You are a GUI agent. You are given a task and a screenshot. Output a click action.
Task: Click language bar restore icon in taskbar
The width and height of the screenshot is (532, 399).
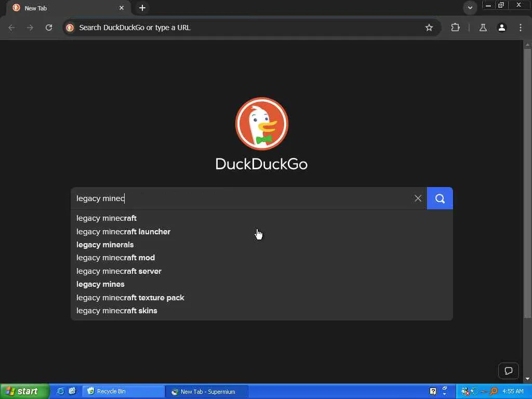point(445,388)
